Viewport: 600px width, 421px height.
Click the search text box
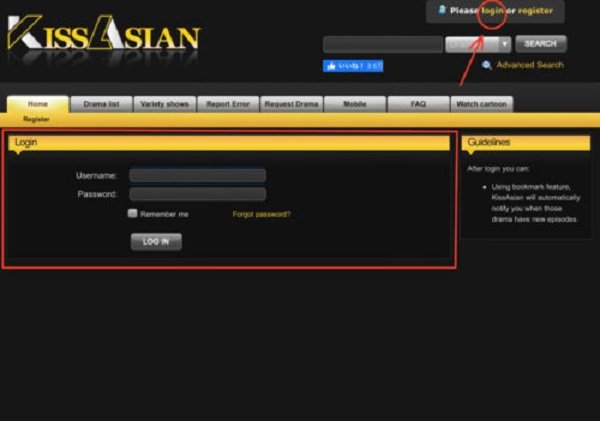[x=383, y=44]
